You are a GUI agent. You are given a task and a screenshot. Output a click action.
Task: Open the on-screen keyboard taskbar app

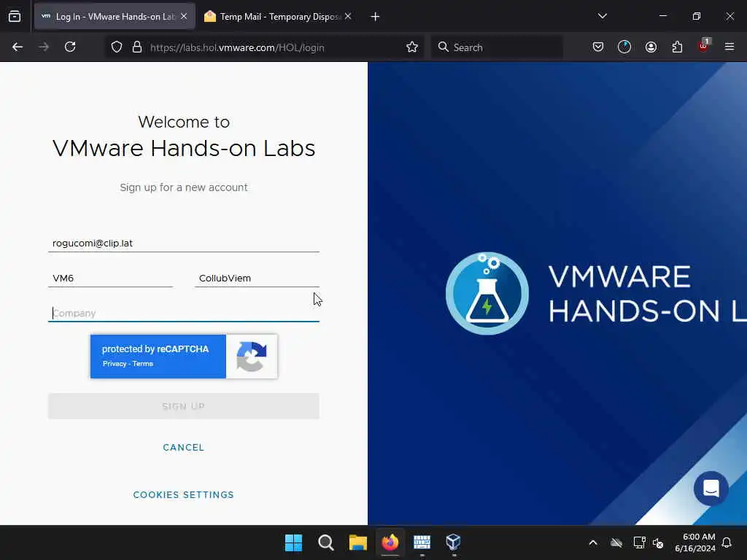tap(422, 542)
